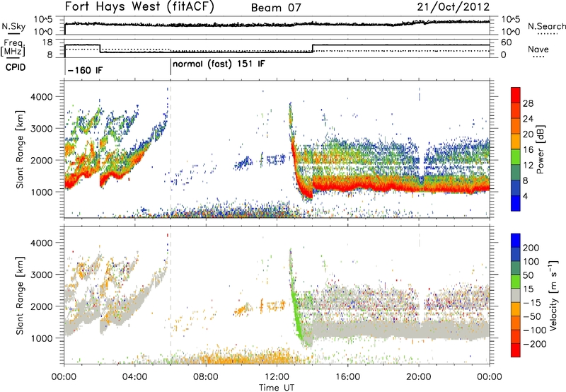Image resolution: width=566 pixels, height=392 pixels.
Task: Click the '20:00' time axis tick label
Action: pos(418,377)
